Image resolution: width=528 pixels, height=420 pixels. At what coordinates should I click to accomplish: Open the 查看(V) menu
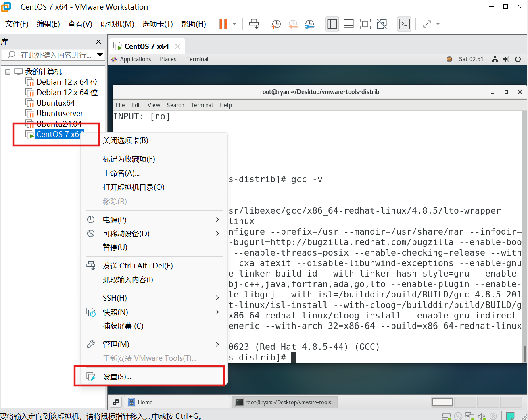80,24
